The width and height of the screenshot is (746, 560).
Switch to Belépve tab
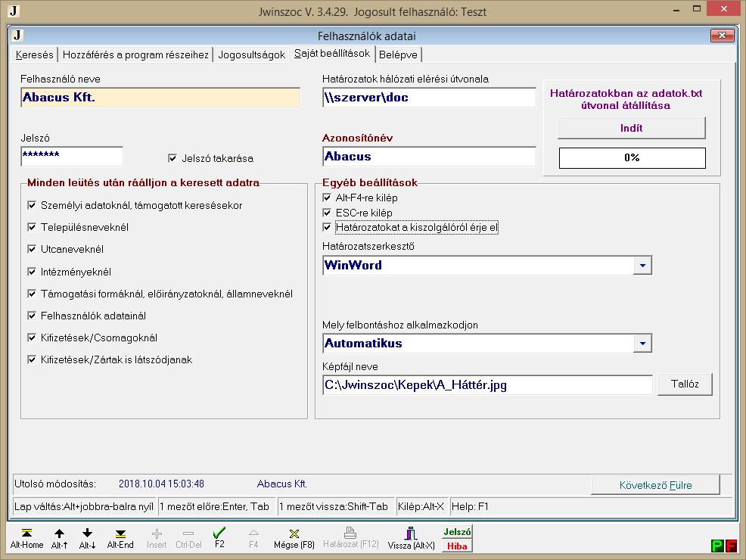pyautogui.click(x=398, y=54)
